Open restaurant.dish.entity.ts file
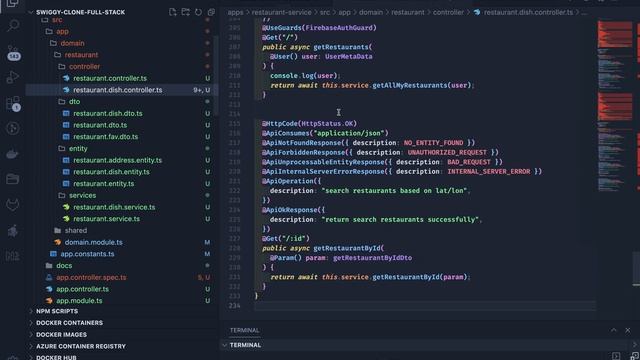The height and width of the screenshot is (360, 640). click(x=111, y=172)
